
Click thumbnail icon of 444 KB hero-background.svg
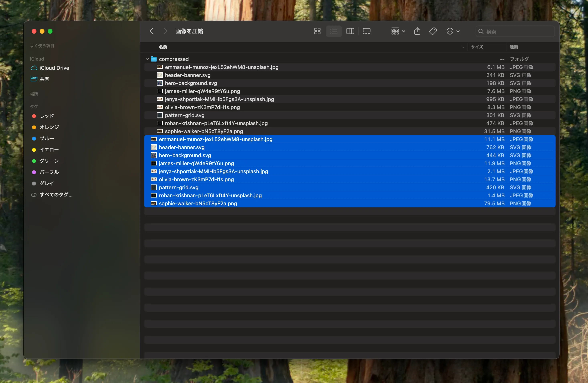pyautogui.click(x=154, y=155)
